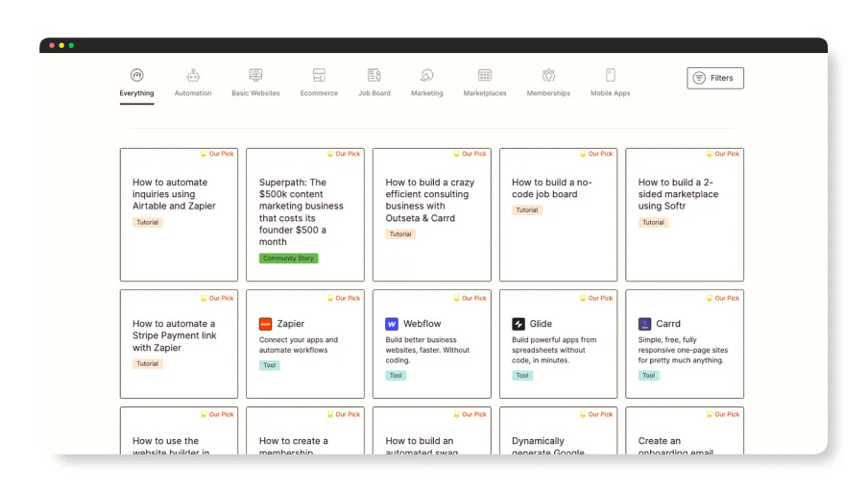Click 'Simple, free, fully responsive' description

(683, 350)
